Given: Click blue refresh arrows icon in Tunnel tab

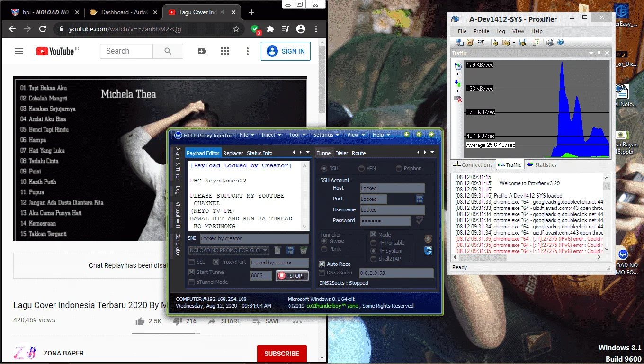Looking at the screenshot, I should pos(428,250).
